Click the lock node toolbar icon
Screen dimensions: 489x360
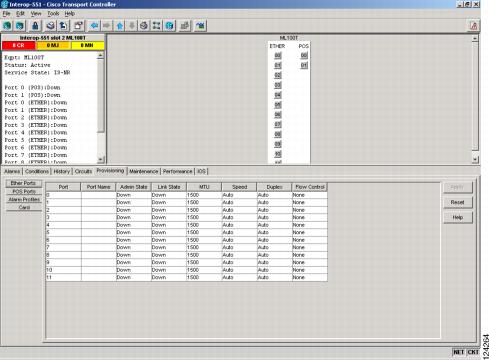click(x=35, y=26)
